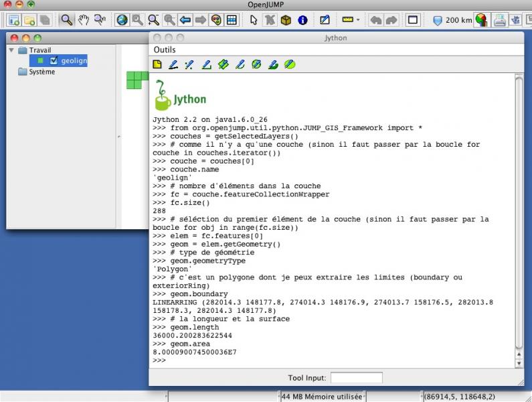
Task: Select the zoom magnifier tool
Action: (x=67, y=20)
